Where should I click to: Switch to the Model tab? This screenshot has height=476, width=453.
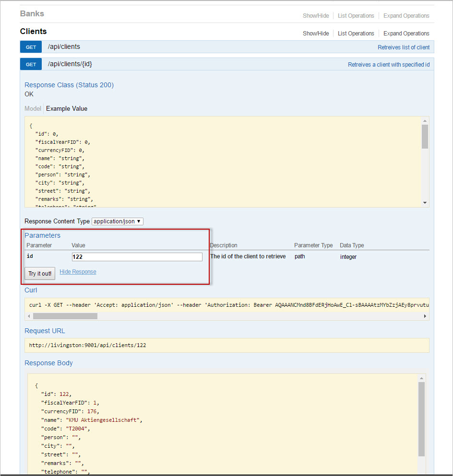[x=33, y=108]
